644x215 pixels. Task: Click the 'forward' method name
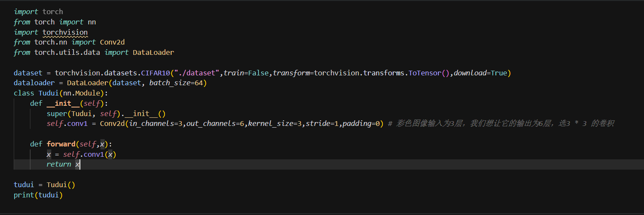61,145
